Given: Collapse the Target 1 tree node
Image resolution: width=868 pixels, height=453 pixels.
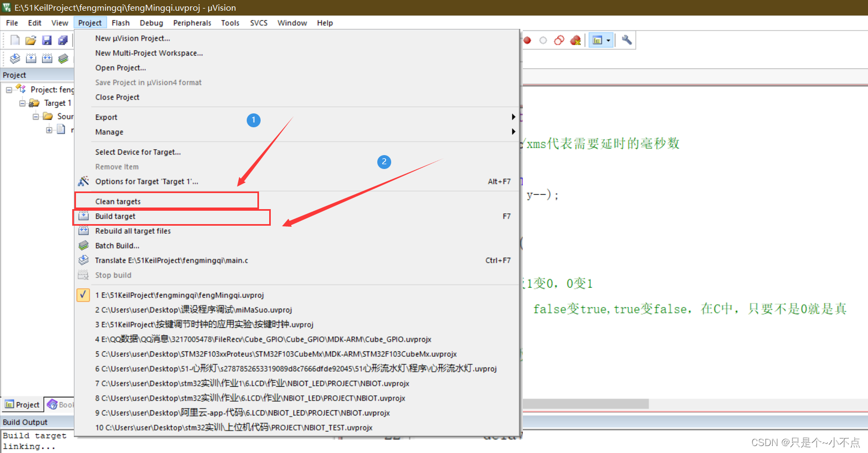Looking at the screenshot, I should pos(22,103).
